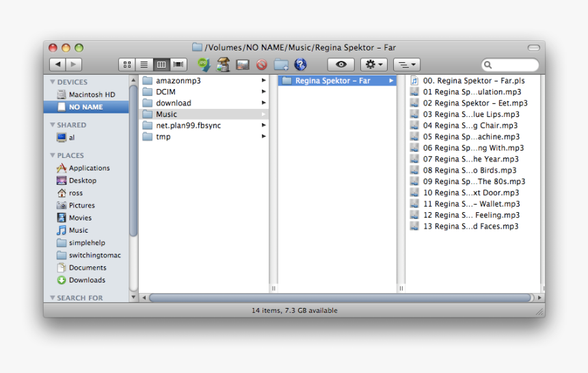588x373 pixels.
Task: Open Pictures in the sidebar
Action: coord(86,205)
